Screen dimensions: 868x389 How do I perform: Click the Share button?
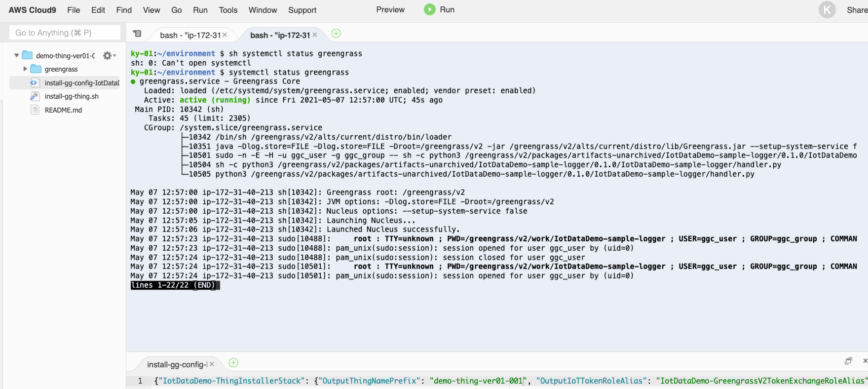click(x=857, y=10)
